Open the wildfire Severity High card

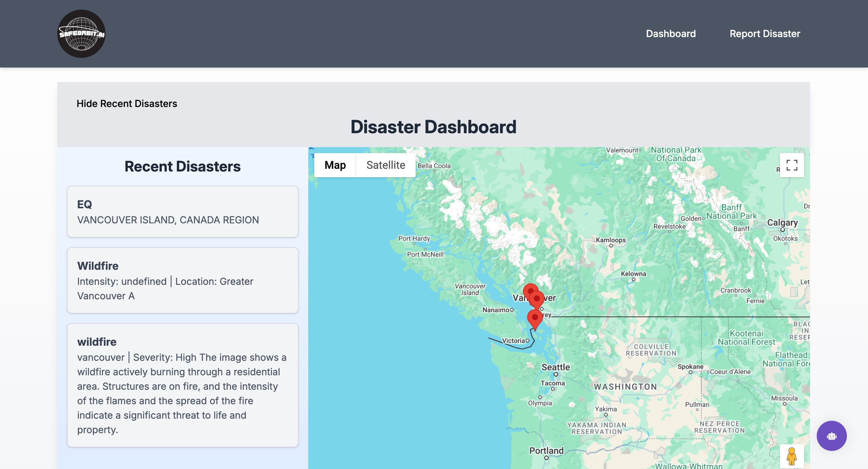[183, 385]
